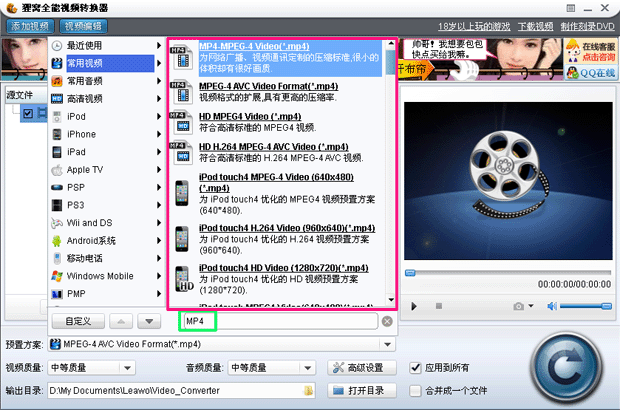The width and height of the screenshot is (620, 410).
Task: Click the MP4 search field
Action: pyautogui.click(x=278, y=321)
